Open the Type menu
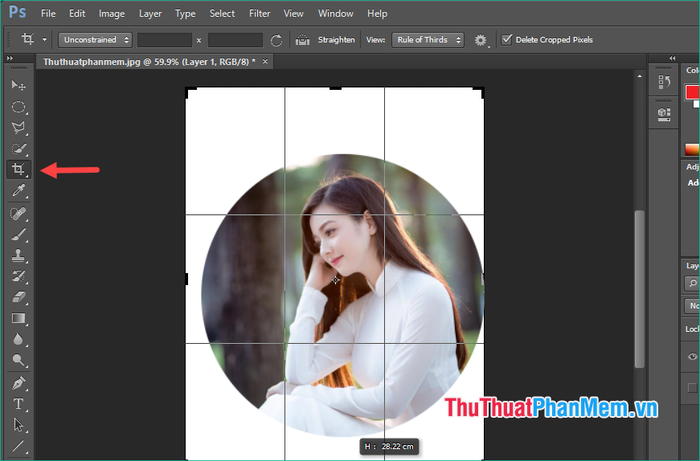 185,14
